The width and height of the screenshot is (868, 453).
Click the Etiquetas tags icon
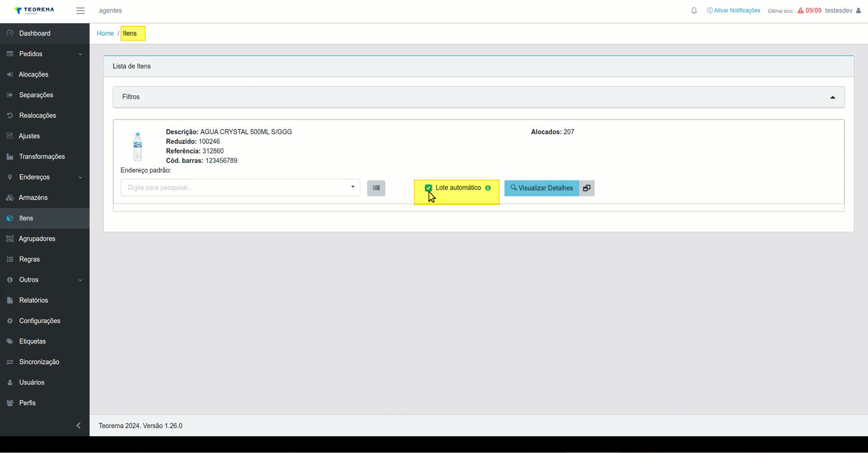click(x=10, y=341)
